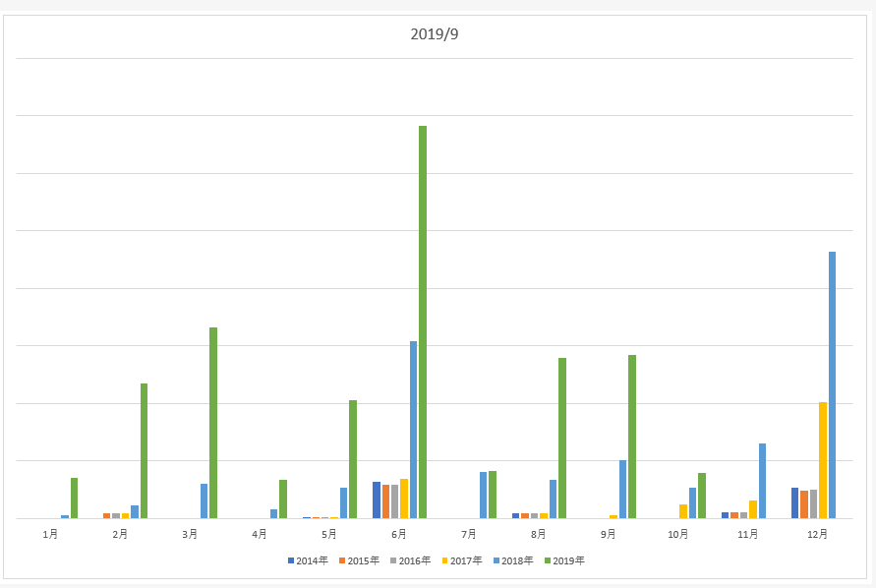Click the 12月 axis label

[x=817, y=534]
